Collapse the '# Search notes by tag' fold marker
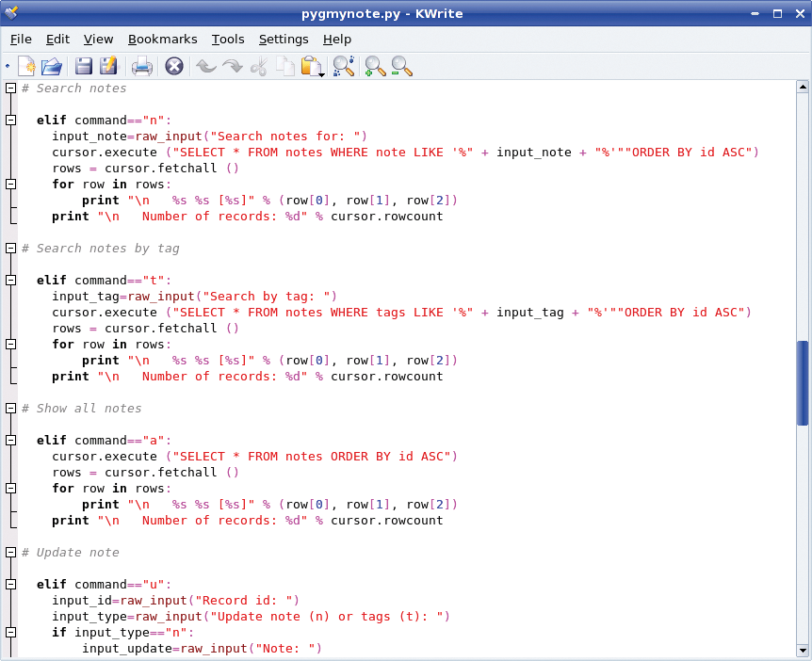 click(x=10, y=248)
